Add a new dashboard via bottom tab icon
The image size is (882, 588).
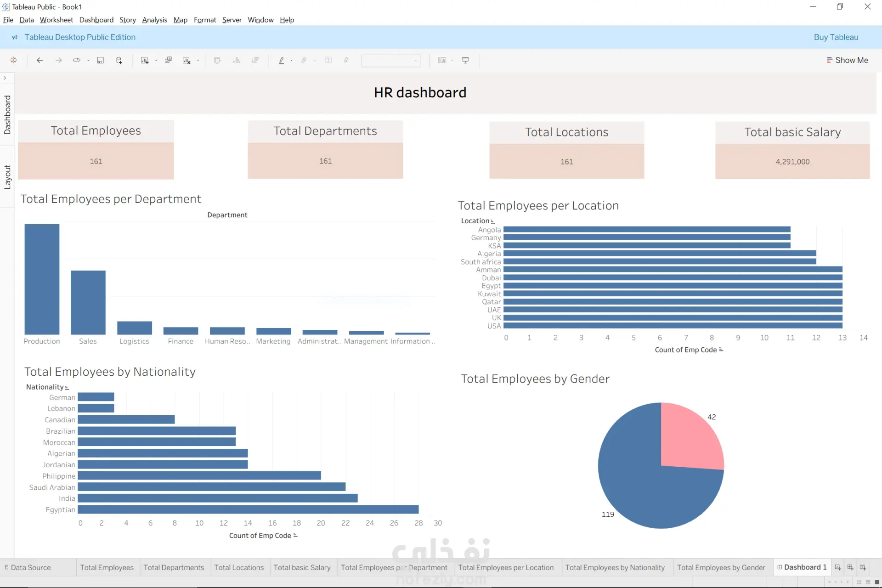tap(850, 567)
